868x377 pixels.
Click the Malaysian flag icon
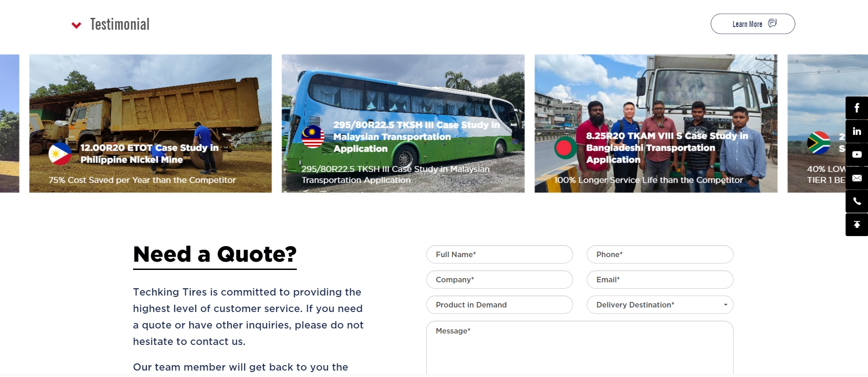click(313, 136)
